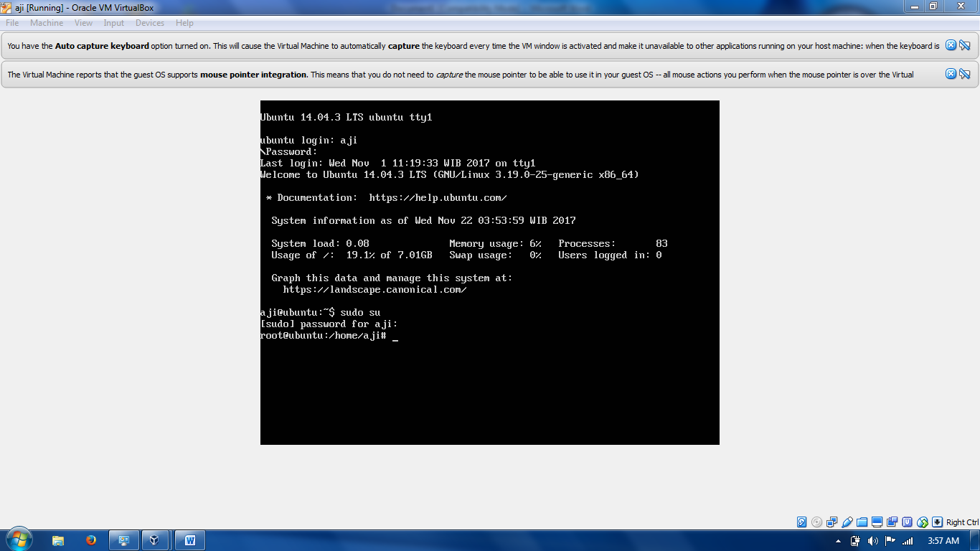Click the 'Memory usage: 6%' entry

495,243
